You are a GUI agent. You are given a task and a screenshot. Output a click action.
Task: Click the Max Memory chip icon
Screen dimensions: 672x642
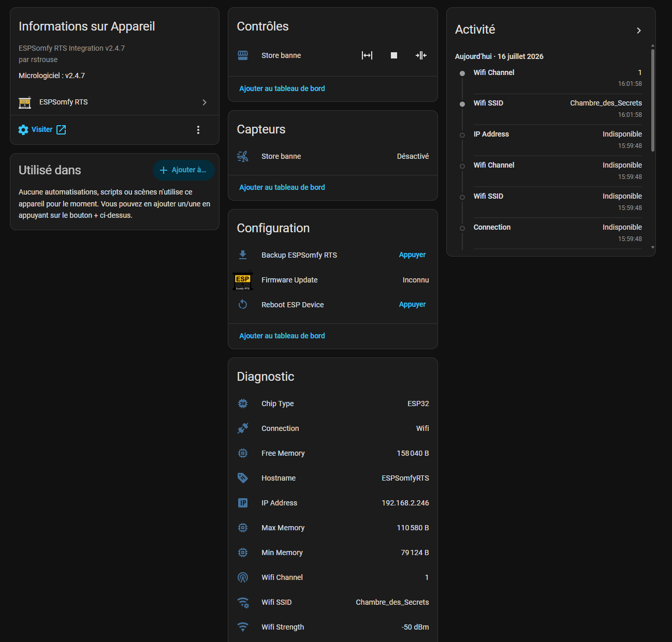coord(243,528)
